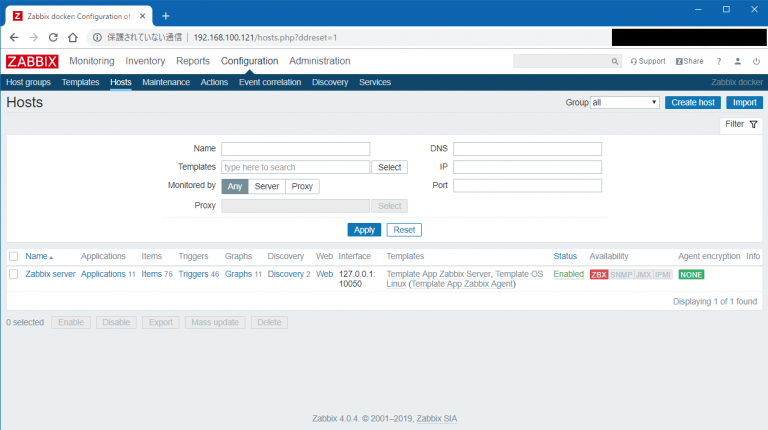Go to Services submenu
This screenshot has height=430, width=768.
[375, 82]
